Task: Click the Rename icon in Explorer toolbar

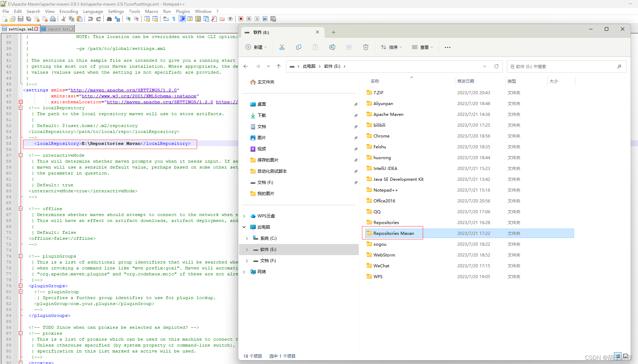Action: tap(332, 47)
